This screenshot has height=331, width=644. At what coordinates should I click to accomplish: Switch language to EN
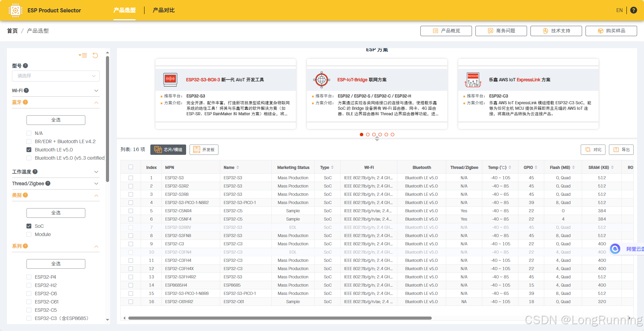[x=620, y=10]
